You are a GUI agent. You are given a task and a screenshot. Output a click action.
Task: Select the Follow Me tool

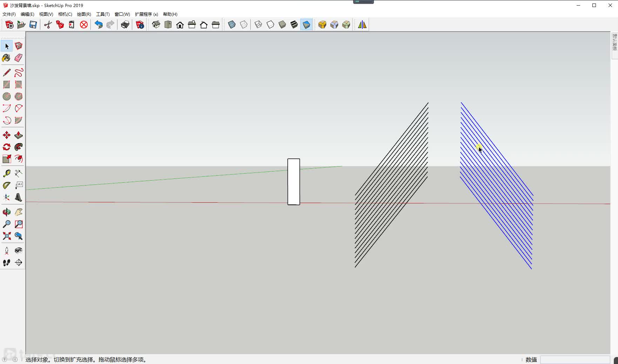coord(19,147)
